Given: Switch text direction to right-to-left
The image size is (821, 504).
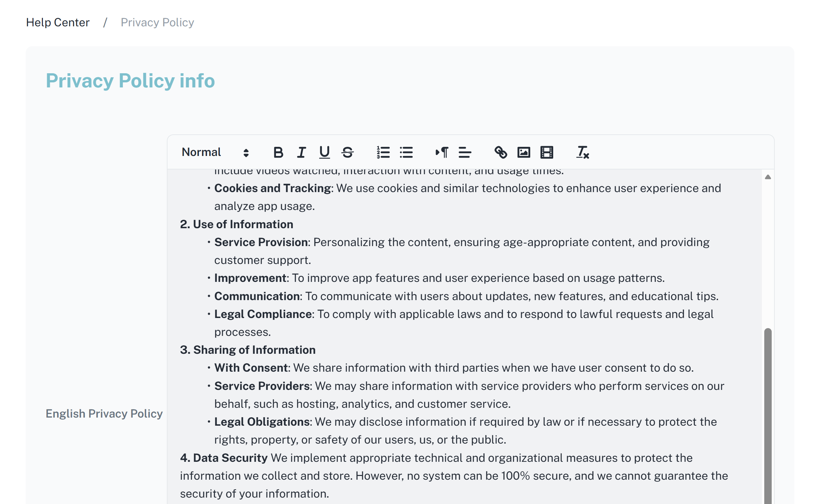Looking at the screenshot, I should [442, 152].
